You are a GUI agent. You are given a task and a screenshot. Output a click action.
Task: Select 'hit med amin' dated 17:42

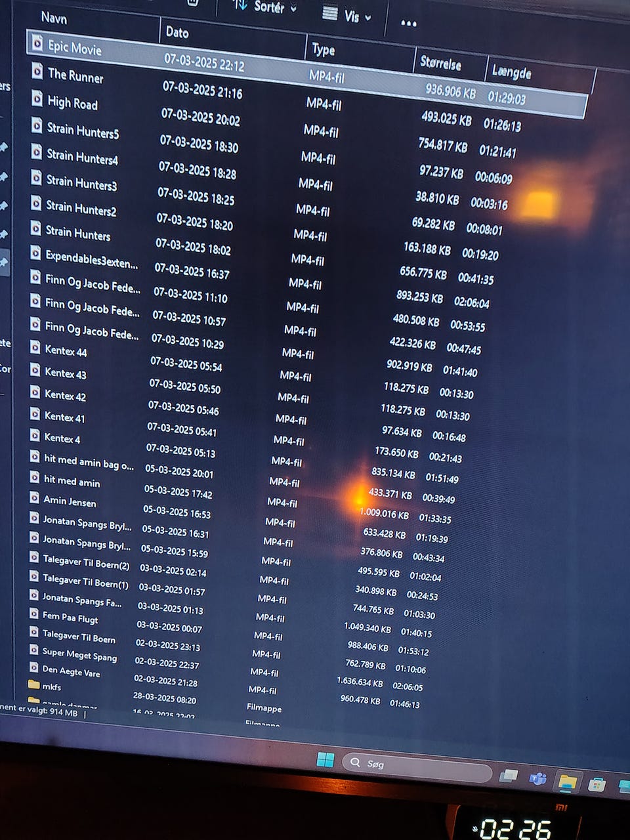click(72, 482)
